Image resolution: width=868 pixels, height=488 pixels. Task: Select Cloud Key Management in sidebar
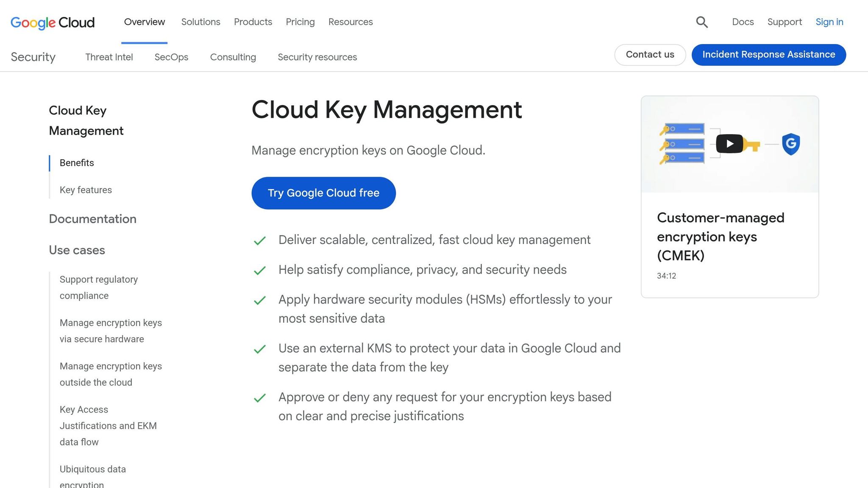(86, 121)
